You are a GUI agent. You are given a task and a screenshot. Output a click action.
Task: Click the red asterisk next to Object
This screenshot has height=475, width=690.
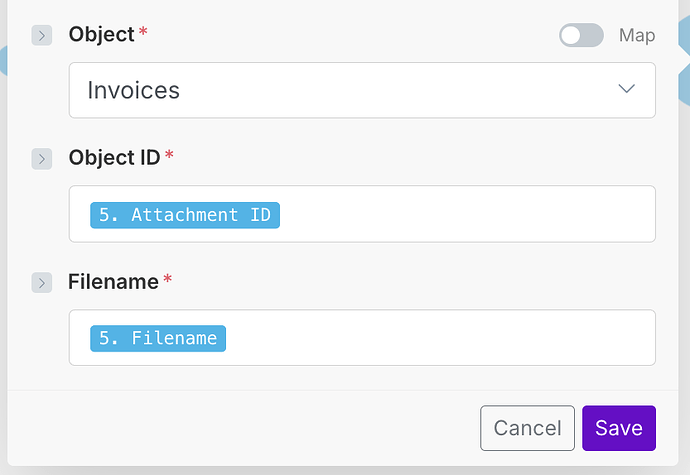pos(143,33)
